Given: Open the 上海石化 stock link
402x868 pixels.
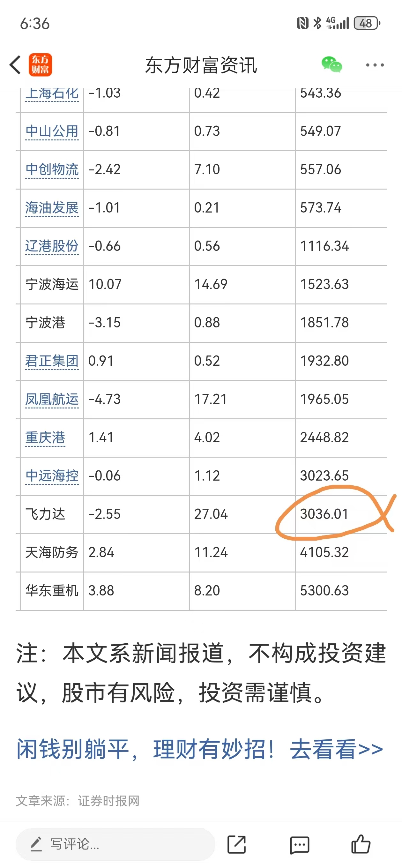Looking at the screenshot, I should [x=52, y=94].
